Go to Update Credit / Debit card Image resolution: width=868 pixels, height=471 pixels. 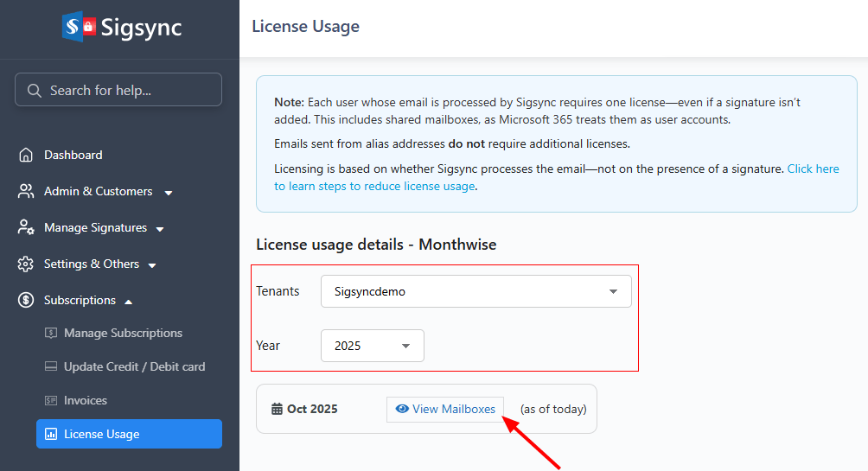[x=134, y=366]
